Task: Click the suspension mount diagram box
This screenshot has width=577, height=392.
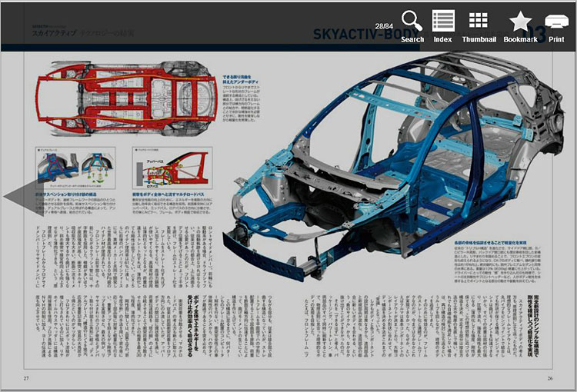Action: pyautogui.click(x=76, y=168)
